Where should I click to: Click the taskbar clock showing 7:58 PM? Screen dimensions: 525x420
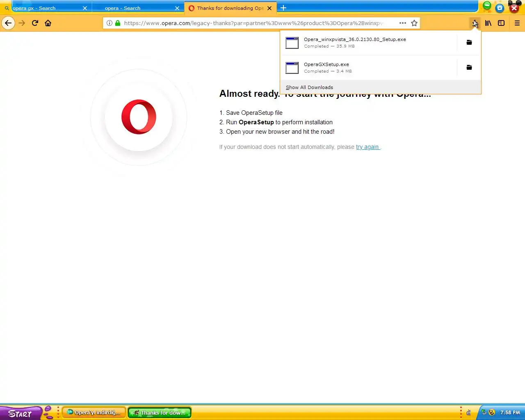point(510,413)
